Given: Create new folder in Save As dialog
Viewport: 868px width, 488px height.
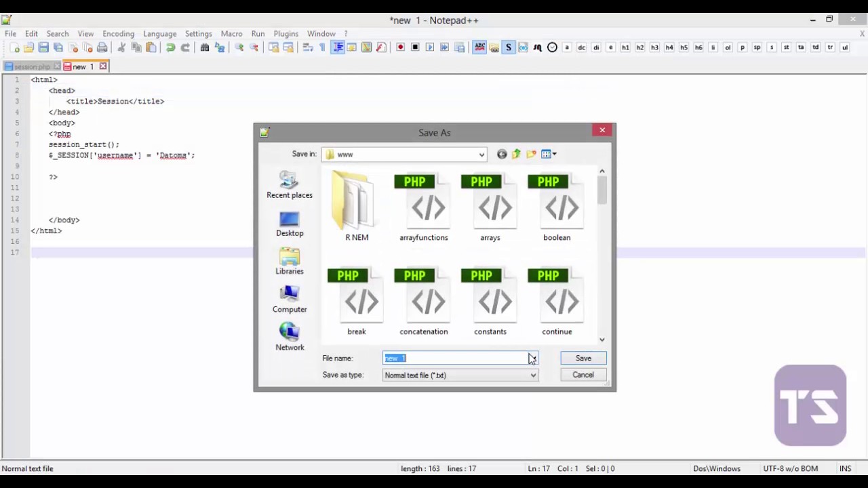Looking at the screenshot, I should tap(531, 155).
